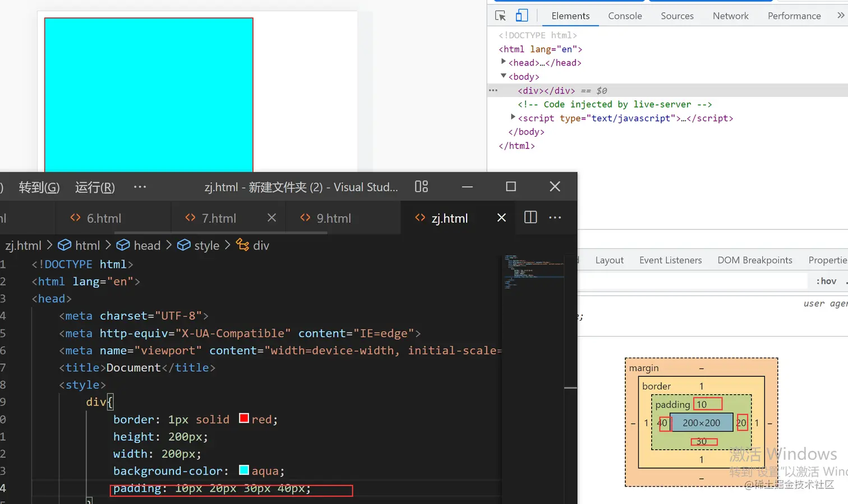Click the style breadcrumb item
This screenshot has height=504, width=848.
198,246
